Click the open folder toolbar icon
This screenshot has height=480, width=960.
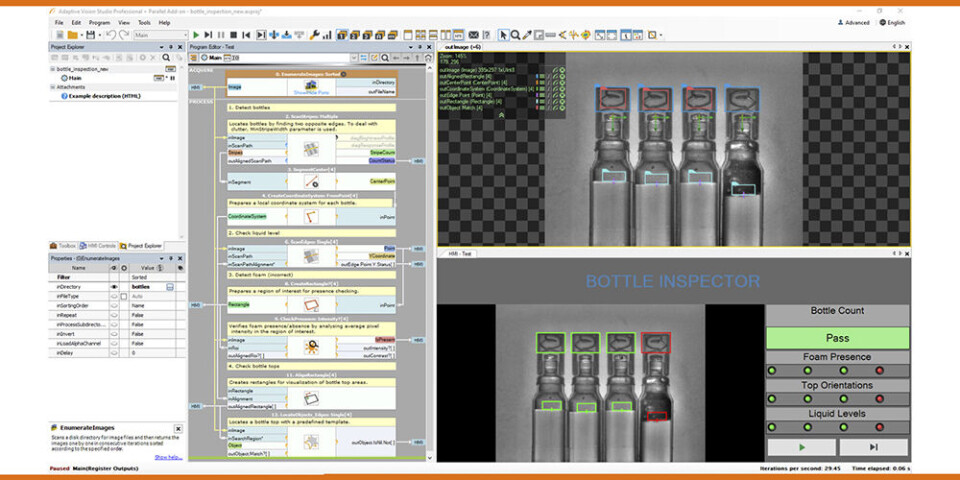click(x=72, y=35)
